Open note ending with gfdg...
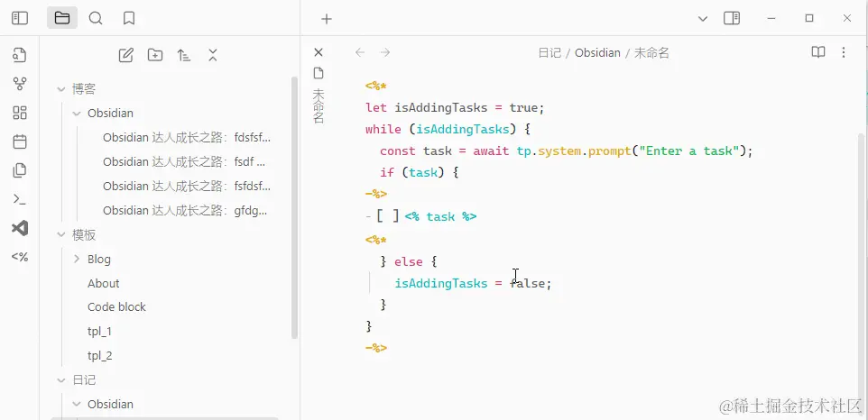This screenshot has width=868, height=420. pos(186,211)
